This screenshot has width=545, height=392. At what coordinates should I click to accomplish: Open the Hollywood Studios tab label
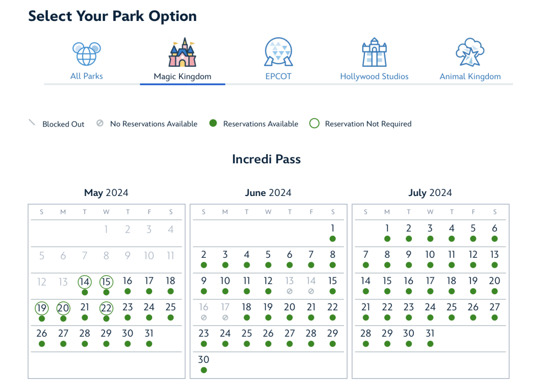[x=374, y=77]
